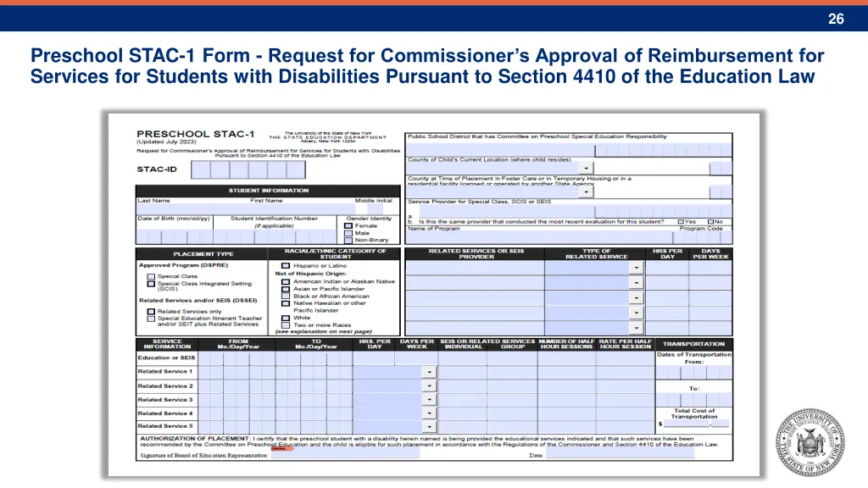The image size is (868, 488).
Task: Click the Middle Initial field
Action: pyautogui.click(x=376, y=209)
